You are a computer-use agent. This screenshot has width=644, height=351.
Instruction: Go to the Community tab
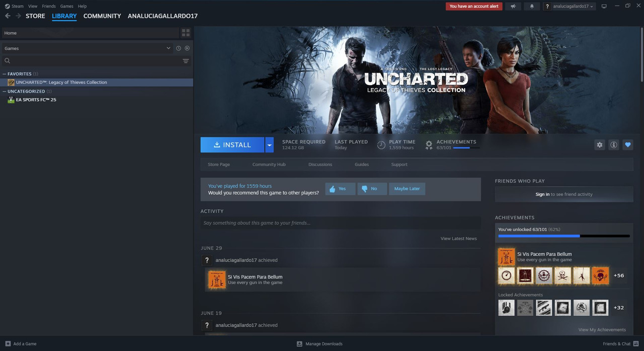pyautogui.click(x=102, y=16)
